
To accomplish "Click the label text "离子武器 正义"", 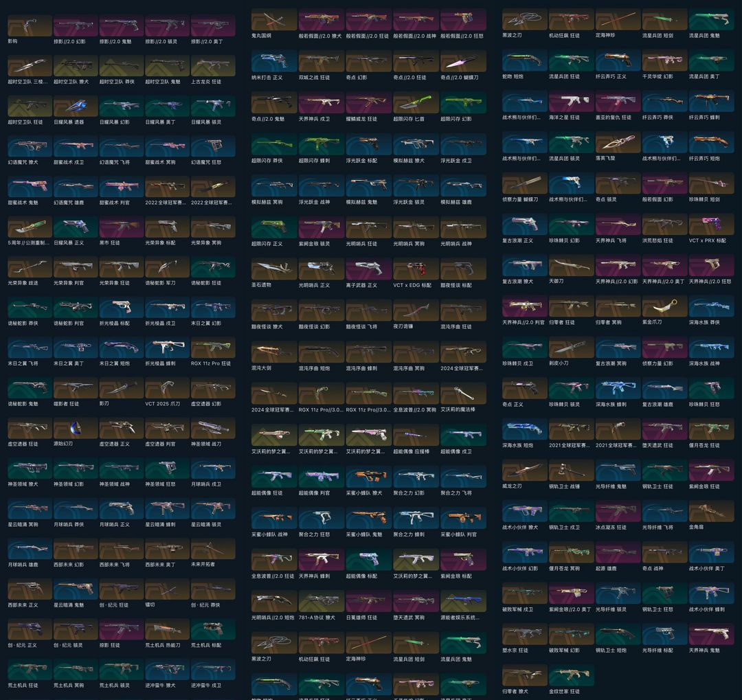I will click(361, 285).
